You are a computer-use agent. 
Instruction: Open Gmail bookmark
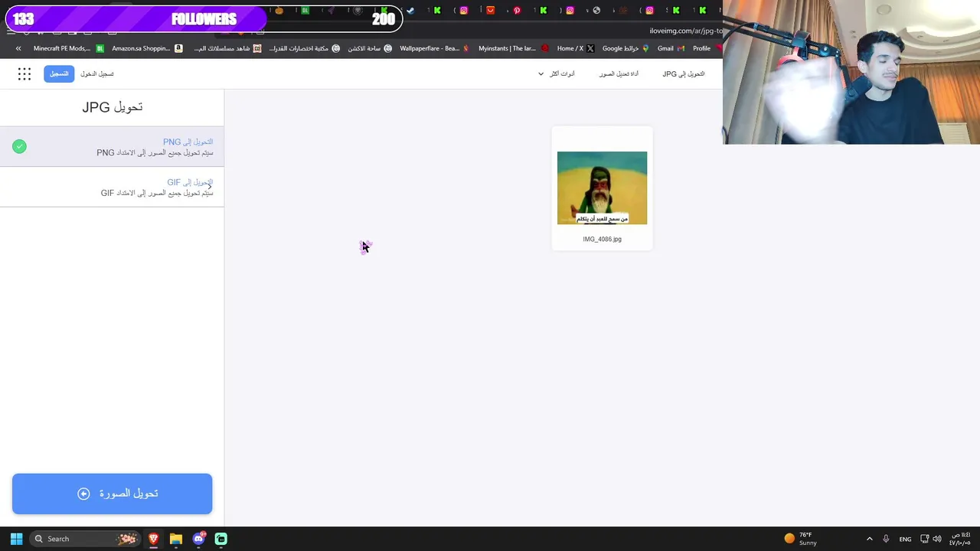pos(671,48)
